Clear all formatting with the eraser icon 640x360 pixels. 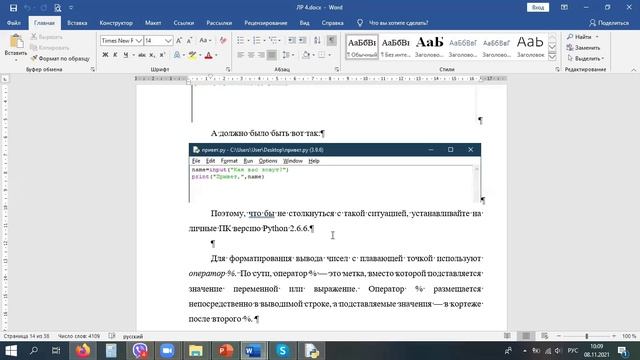pos(223,40)
